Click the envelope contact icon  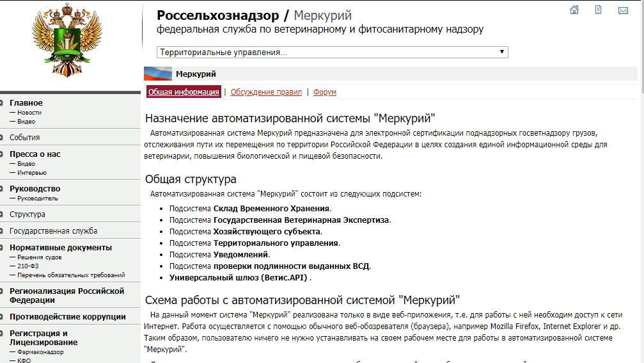(x=623, y=10)
